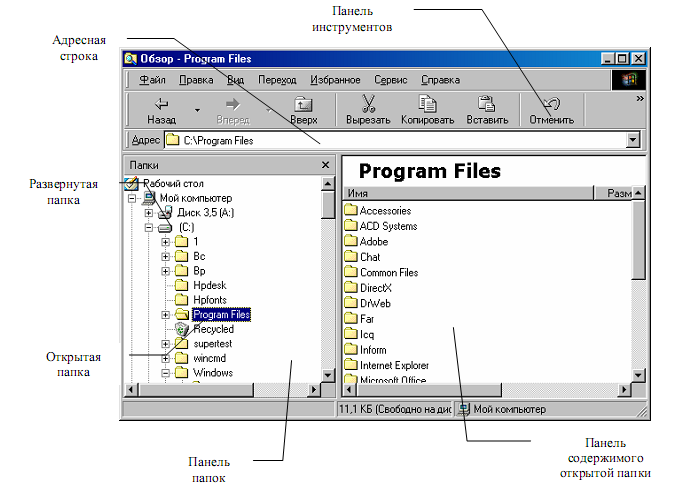Collapse the (C:) drive node
The height and width of the screenshot is (493, 694).
click(149, 227)
